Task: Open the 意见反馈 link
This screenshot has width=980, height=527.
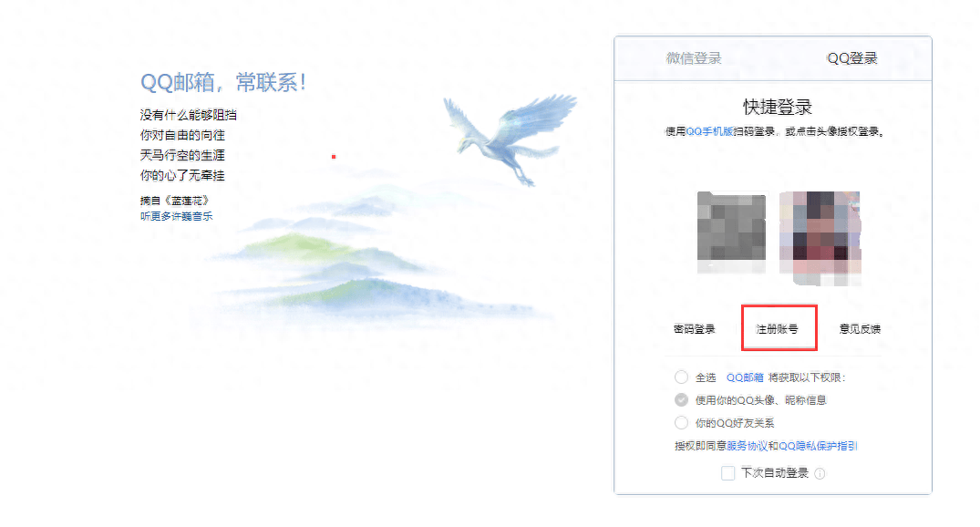Action: pyautogui.click(x=860, y=329)
